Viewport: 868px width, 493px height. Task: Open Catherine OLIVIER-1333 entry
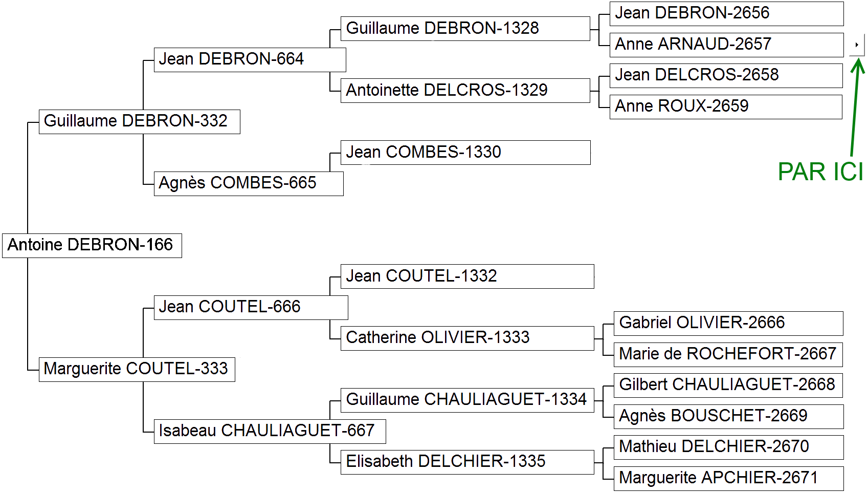tap(468, 338)
